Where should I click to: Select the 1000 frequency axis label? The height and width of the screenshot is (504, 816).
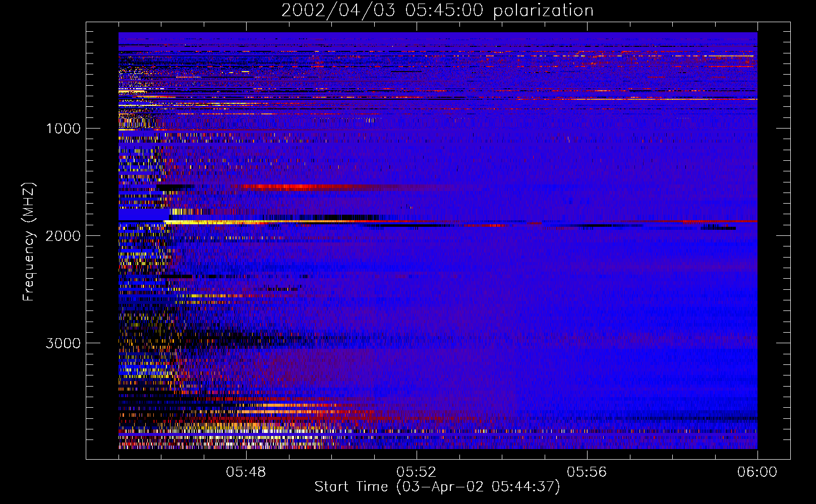63,129
